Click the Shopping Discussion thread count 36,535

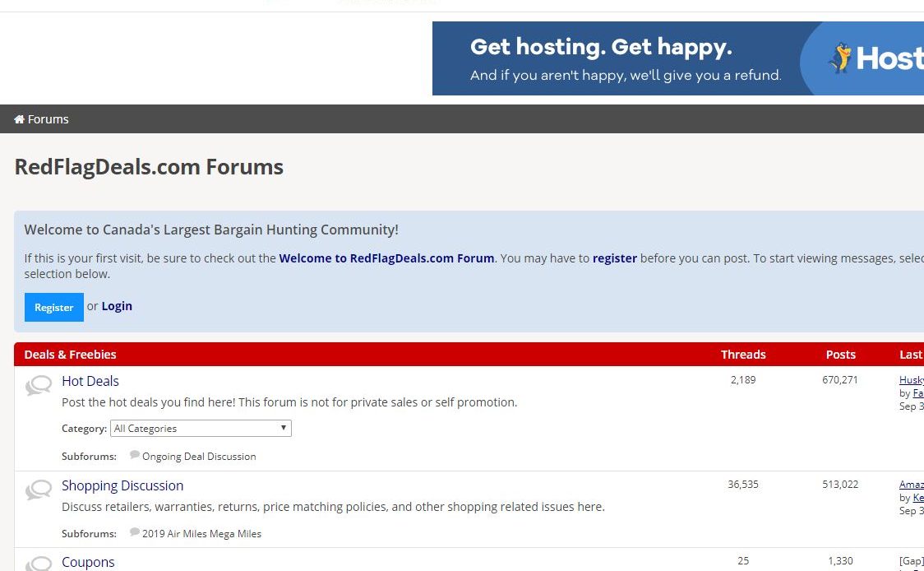pyautogui.click(x=743, y=485)
